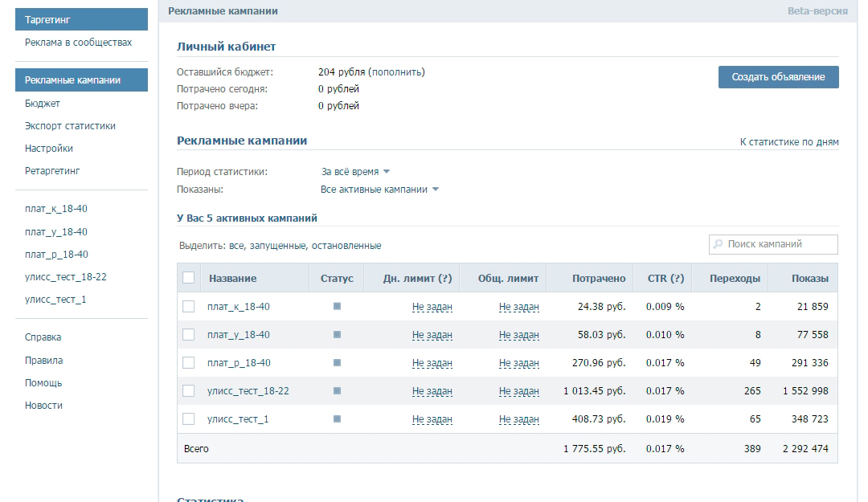This screenshot has width=868, height=502.
Task: Click the (?) hint next to Дн. лимит
Action: pyautogui.click(x=444, y=279)
